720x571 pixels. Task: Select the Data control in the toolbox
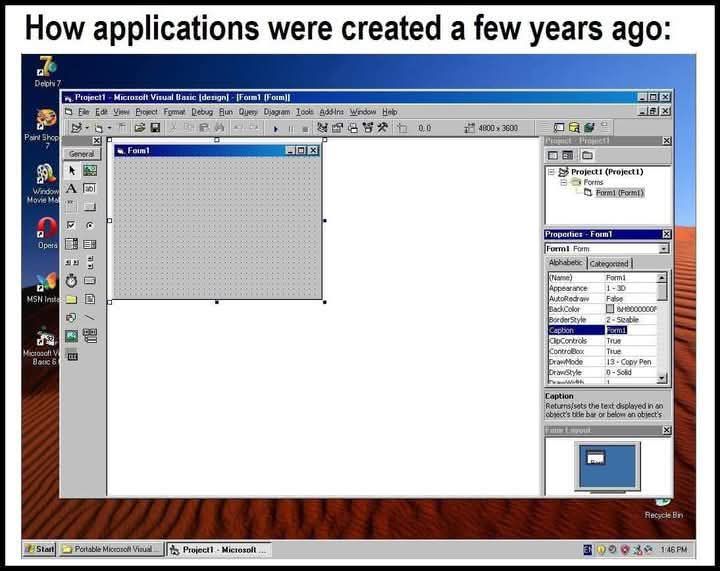point(90,336)
